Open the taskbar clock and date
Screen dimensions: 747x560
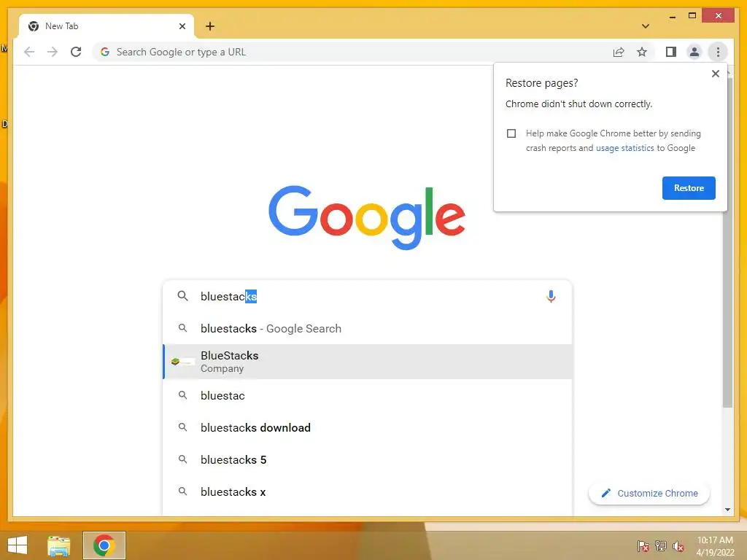click(715, 546)
